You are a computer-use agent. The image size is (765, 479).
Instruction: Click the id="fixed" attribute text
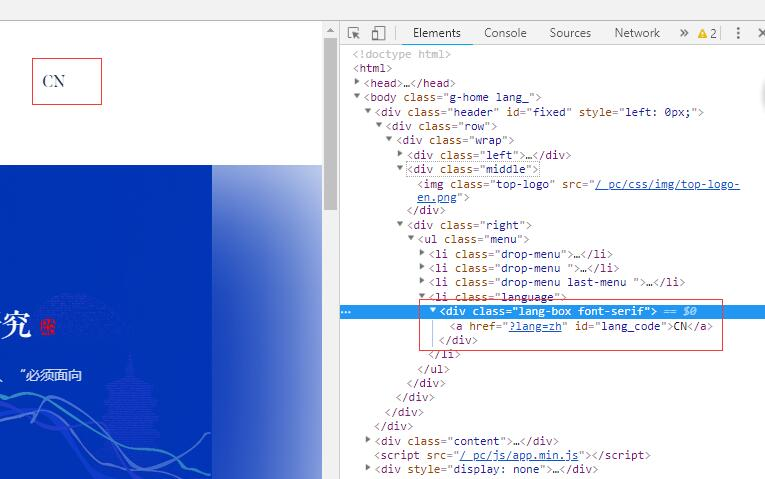pyautogui.click(x=539, y=112)
